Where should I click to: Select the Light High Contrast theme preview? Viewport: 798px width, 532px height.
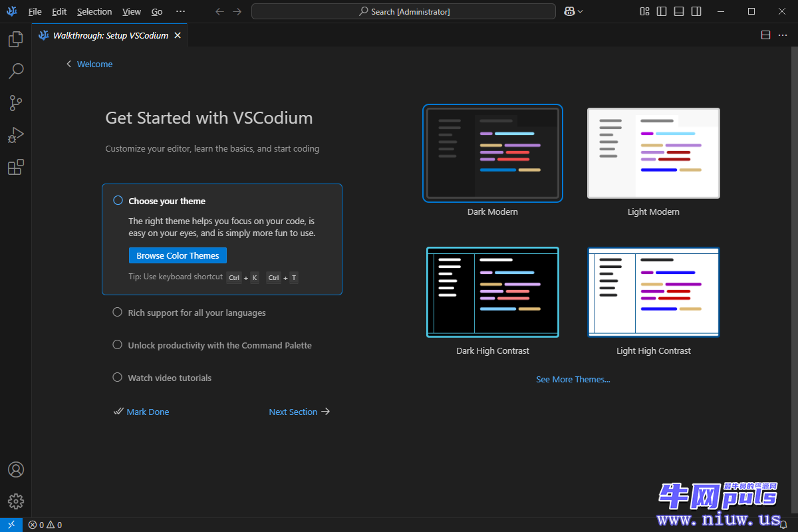(x=654, y=292)
